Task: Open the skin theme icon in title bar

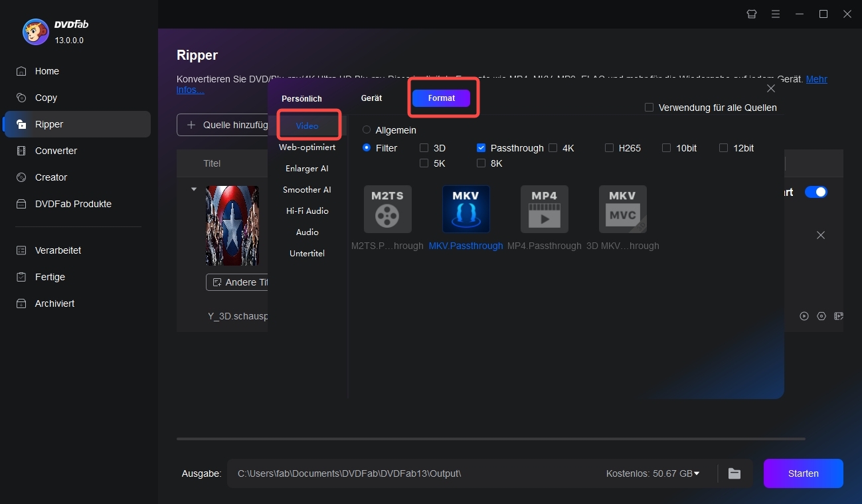Action: coord(752,14)
